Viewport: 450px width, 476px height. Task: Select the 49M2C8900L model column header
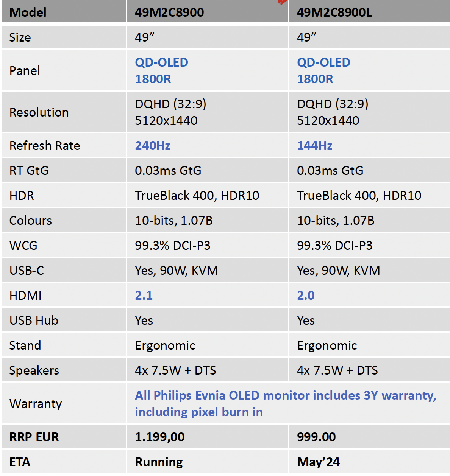334,12
